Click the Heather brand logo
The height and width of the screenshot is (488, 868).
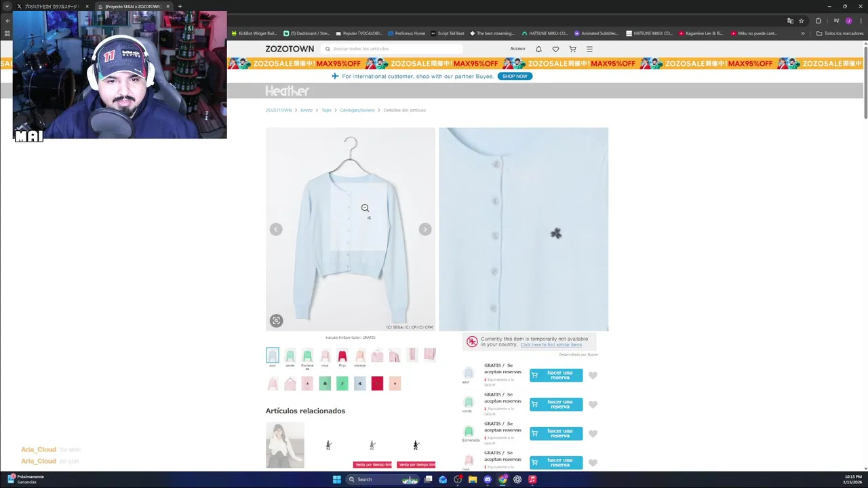click(287, 91)
